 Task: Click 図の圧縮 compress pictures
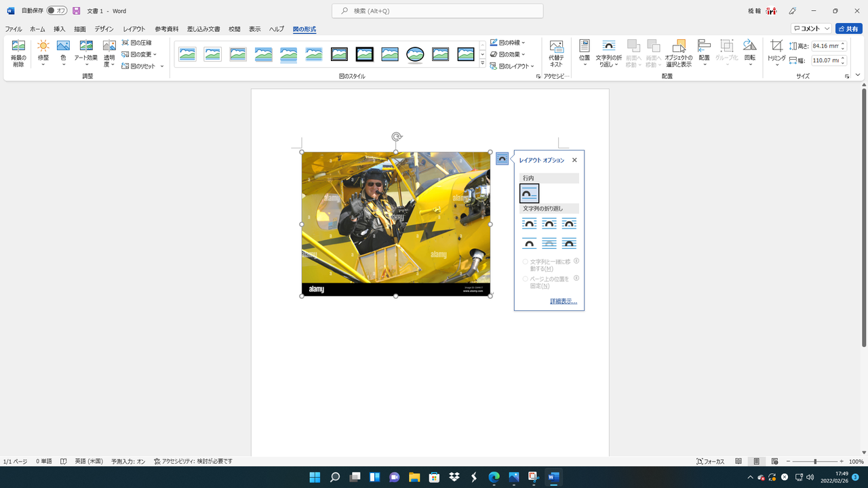pos(137,43)
